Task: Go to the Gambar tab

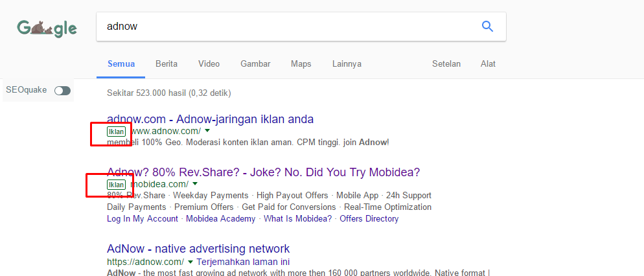Action: pos(255,64)
